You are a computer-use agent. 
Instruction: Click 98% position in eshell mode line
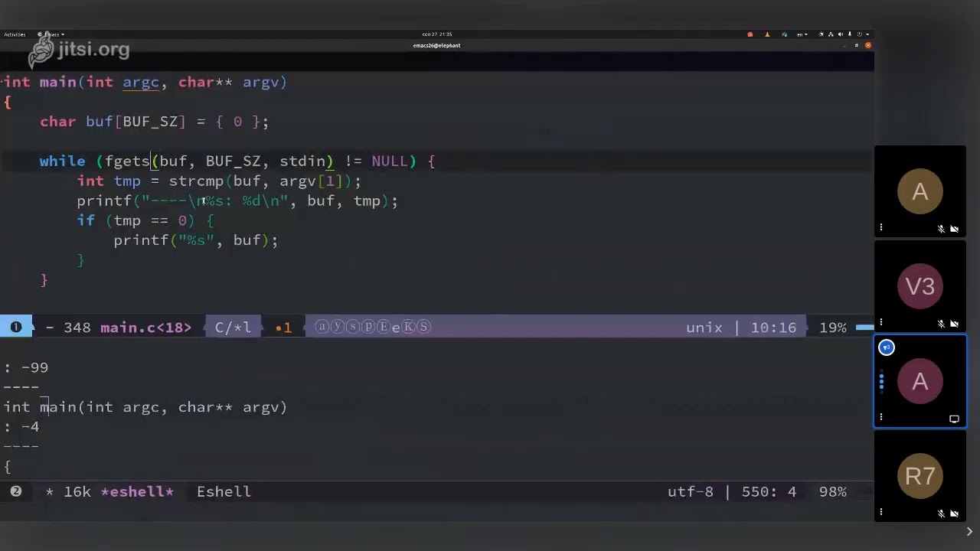833,492
